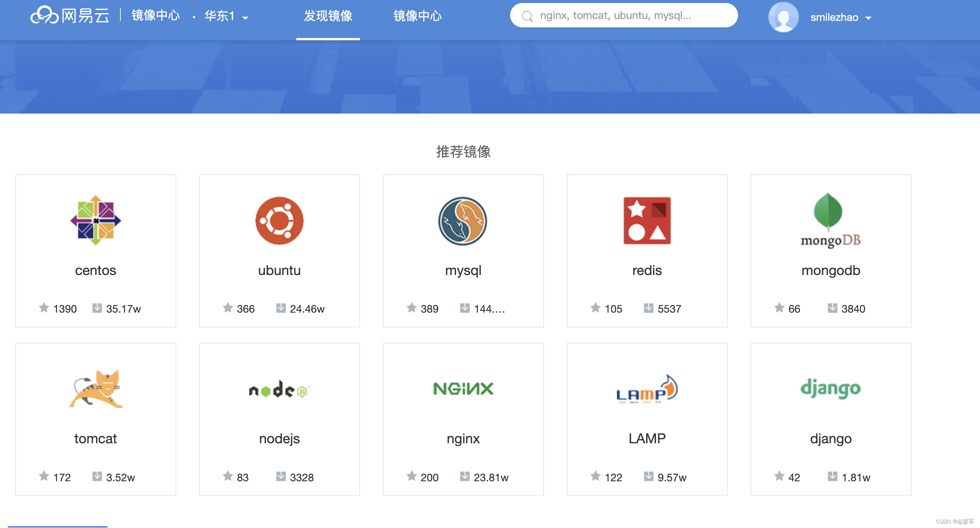Click the 23.81w download count
This screenshot has width=980, height=528.
491,477
